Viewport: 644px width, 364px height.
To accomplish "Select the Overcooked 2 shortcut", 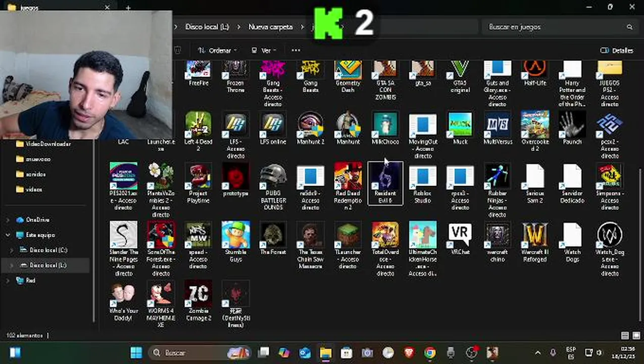I will 534,131.
